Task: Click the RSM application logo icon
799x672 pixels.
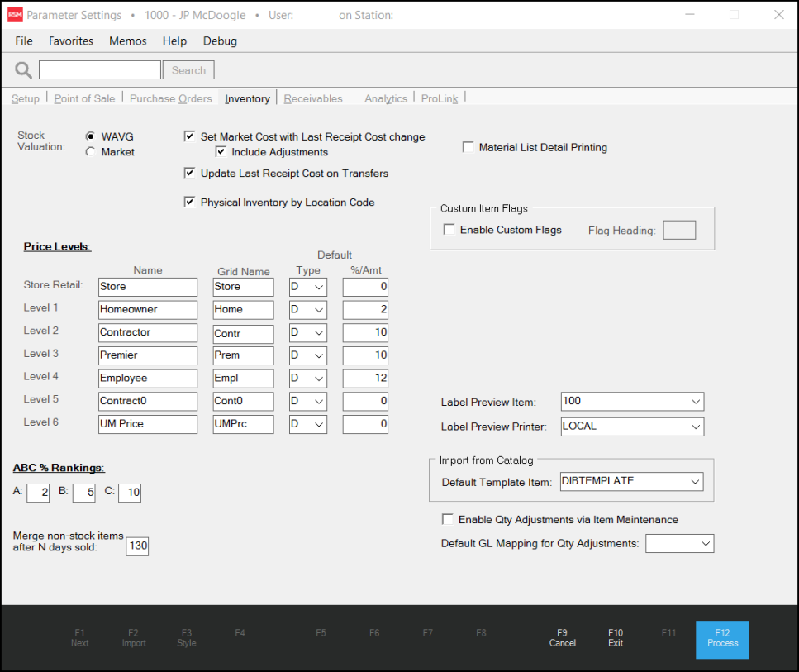Action: [16, 15]
